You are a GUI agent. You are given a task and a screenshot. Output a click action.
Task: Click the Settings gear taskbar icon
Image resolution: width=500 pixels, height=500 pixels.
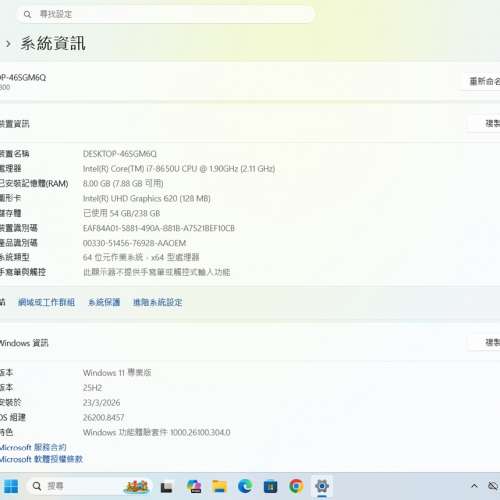coord(322,487)
